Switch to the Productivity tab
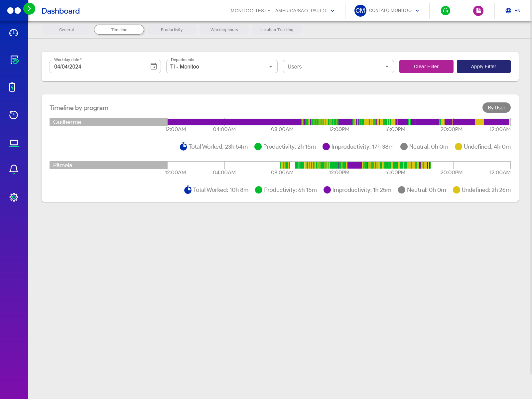 click(x=172, y=30)
